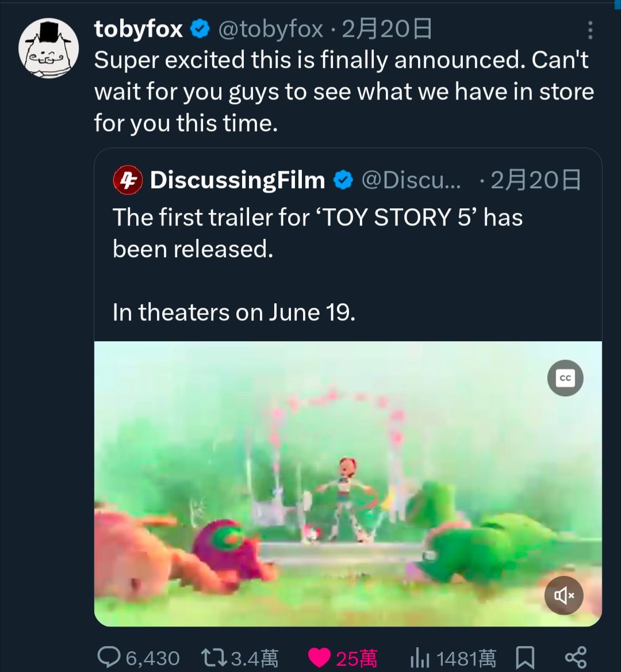
Task: Bookmark this tweet
Action: click(x=524, y=657)
